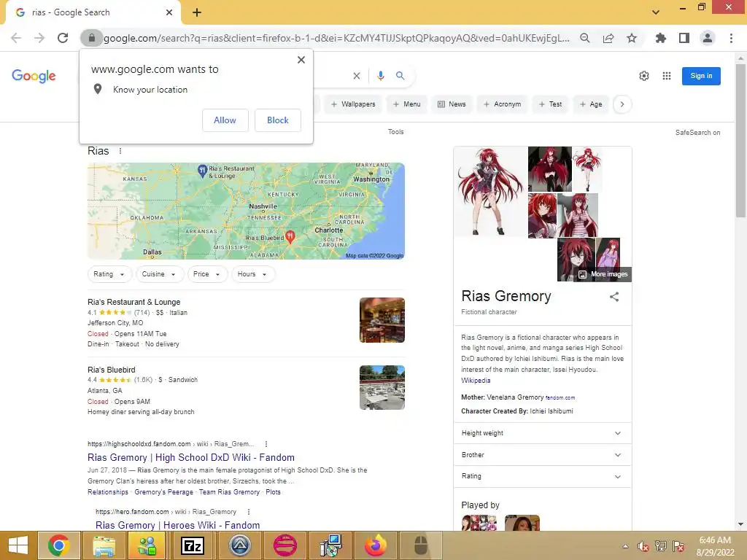This screenshot has width=747, height=560.
Task: Open site info via the padlock icon
Action: 91,38
